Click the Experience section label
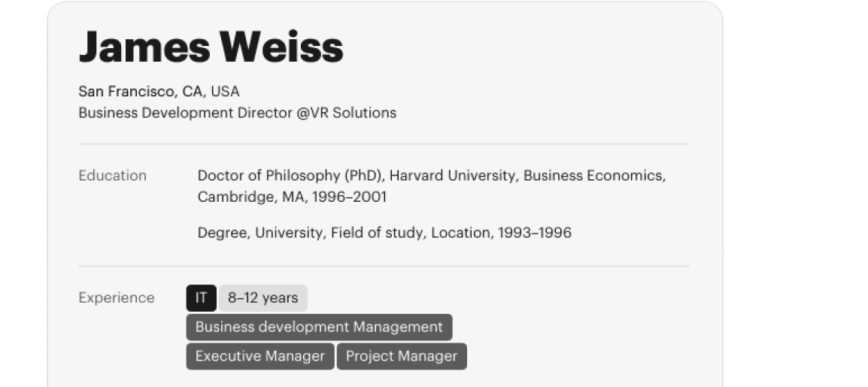This screenshot has height=387, width=868. coord(117,297)
